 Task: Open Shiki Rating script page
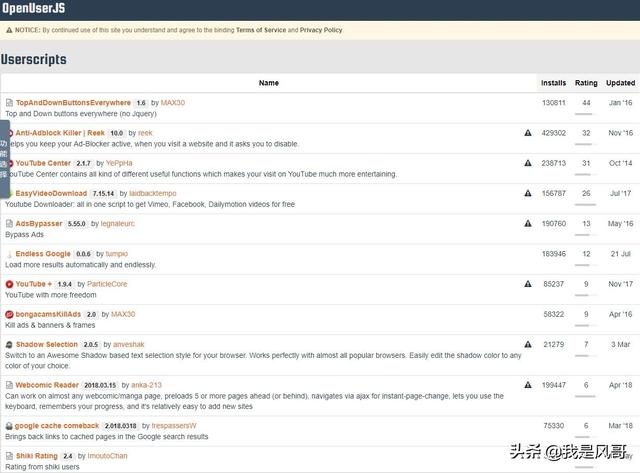(37, 456)
